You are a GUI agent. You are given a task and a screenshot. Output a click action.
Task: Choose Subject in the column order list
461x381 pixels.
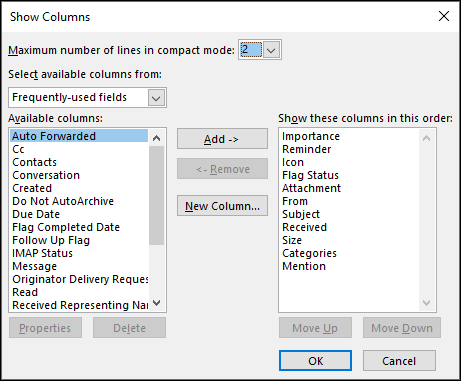pos(301,214)
